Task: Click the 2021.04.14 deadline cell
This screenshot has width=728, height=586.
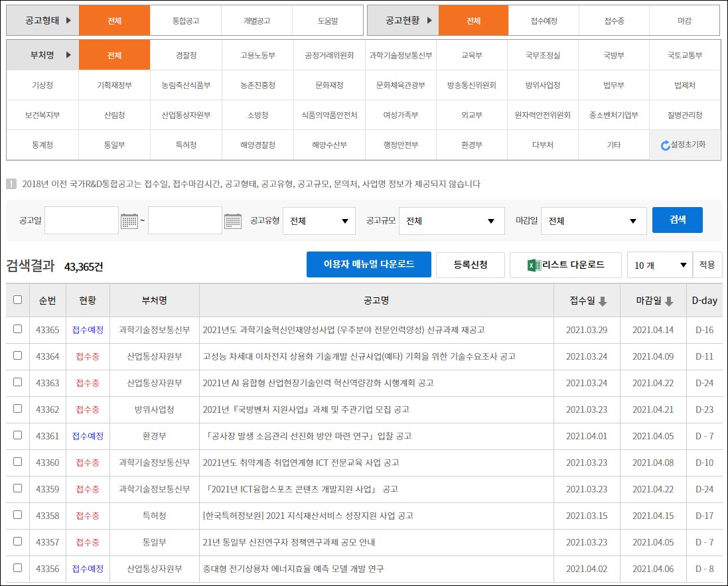Action: pyautogui.click(x=653, y=330)
